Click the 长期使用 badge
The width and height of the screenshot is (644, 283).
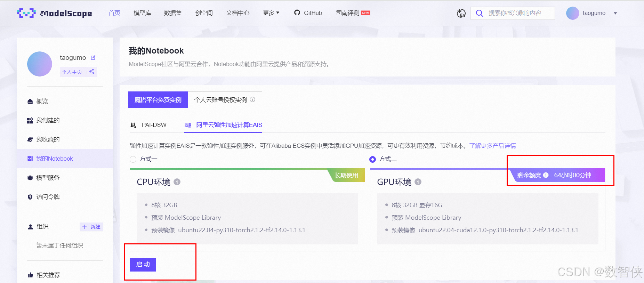(346, 175)
